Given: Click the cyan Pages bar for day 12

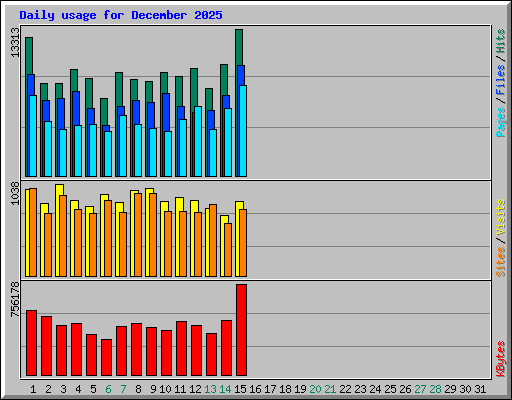Looking at the screenshot, I should pyautogui.click(x=198, y=141).
